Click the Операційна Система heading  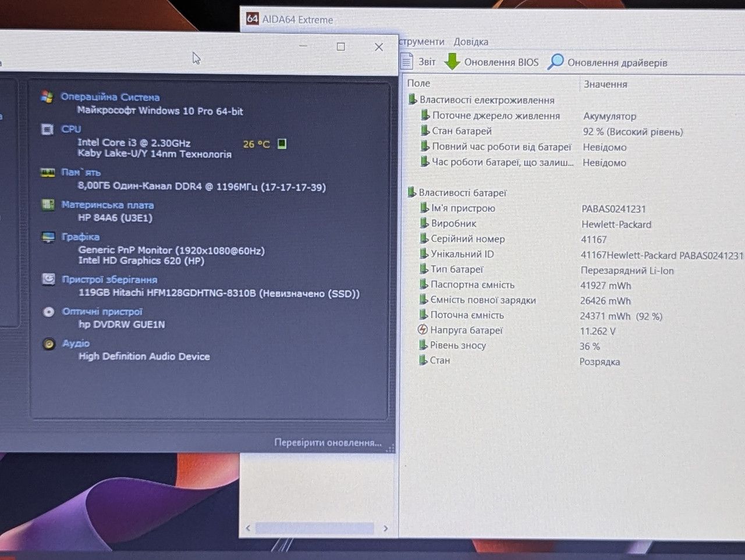coord(110,97)
